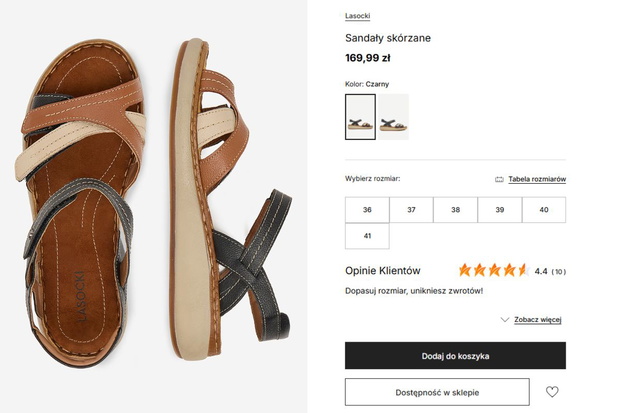Add product to wishlist with heart icon
The width and height of the screenshot is (620, 413).
[x=552, y=392]
